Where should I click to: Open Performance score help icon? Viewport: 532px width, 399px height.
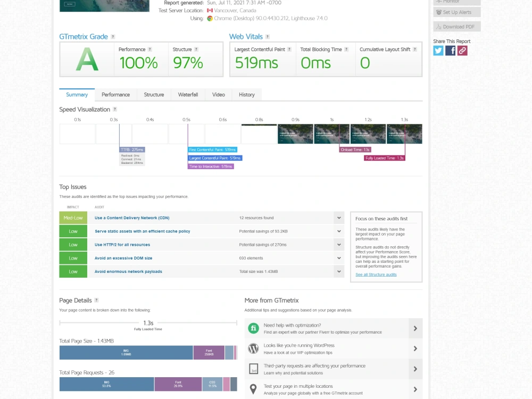149,49
